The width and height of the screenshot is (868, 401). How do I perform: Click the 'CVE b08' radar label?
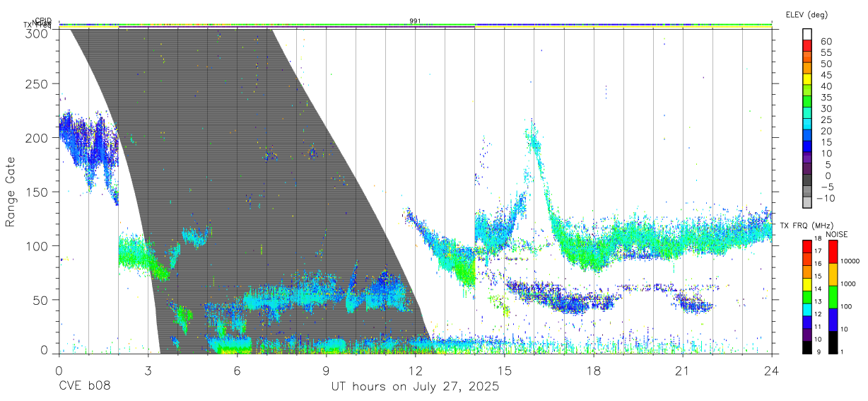click(x=84, y=387)
